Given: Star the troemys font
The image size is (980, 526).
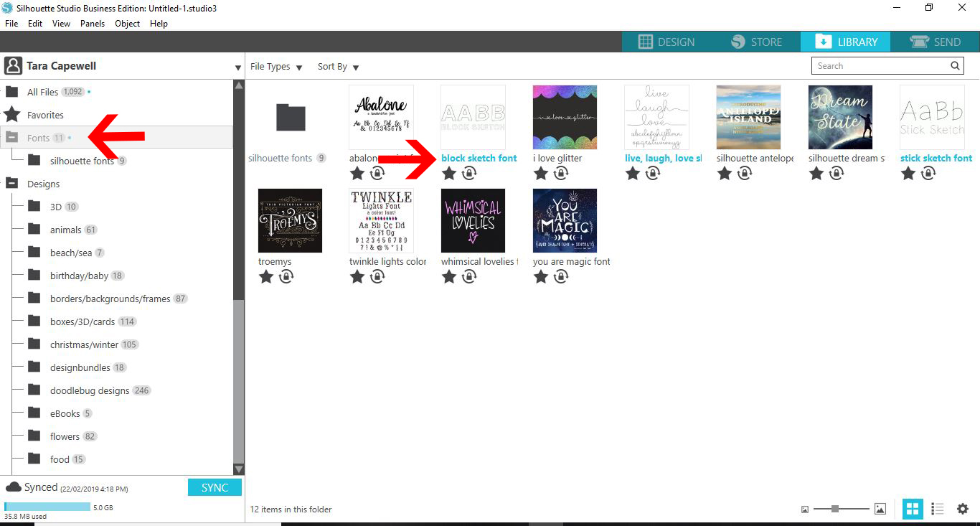Looking at the screenshot, I should coord(265,276).
